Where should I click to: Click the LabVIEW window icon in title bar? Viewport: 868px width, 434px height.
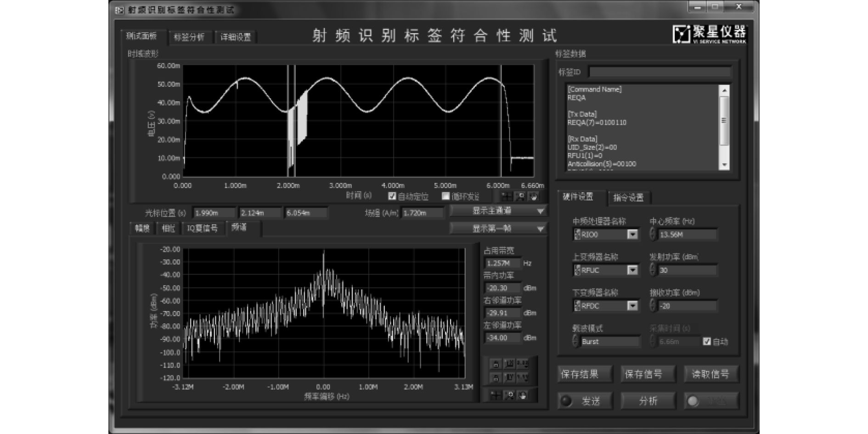(x=119, y=10)
